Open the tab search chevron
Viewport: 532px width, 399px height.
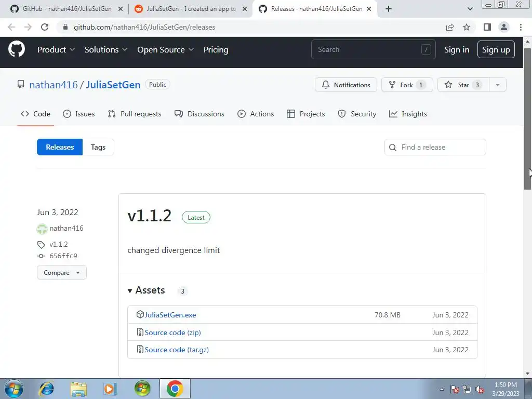[470, 9]
